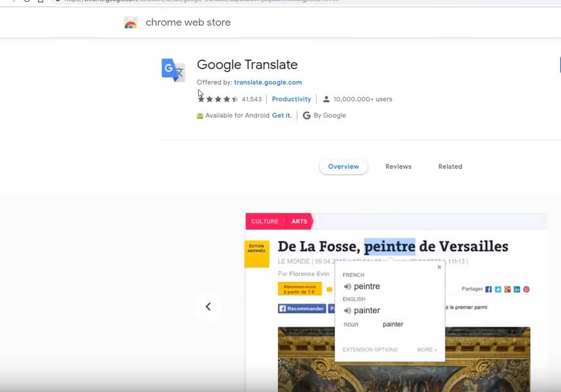The height and width of the screenshot is (392, 561).
Task: Click the Android availability icon
Action: click(200, 116)
